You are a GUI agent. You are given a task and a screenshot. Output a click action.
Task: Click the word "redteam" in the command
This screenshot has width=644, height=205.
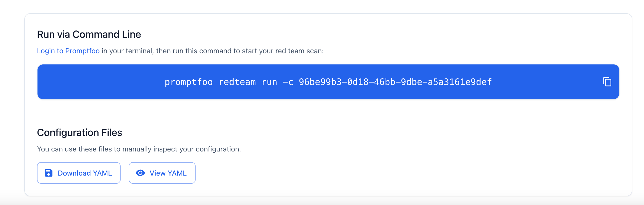tap(237, 82)
